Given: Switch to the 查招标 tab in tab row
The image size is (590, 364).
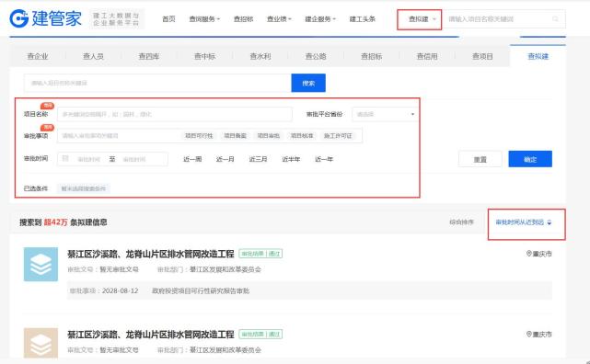Looking at the screenshot, I should 371,56.
